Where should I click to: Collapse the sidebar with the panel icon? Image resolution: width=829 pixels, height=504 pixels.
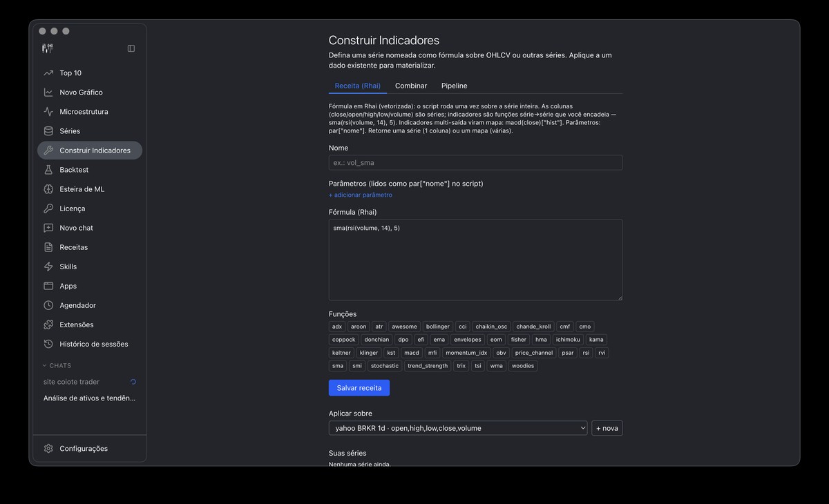tap(131, 48)
